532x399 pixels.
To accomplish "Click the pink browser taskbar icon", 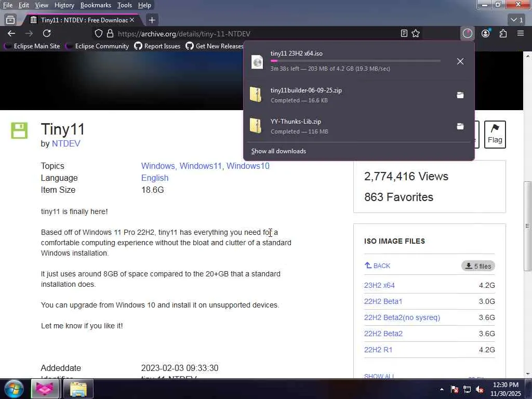I will [45, 389].
